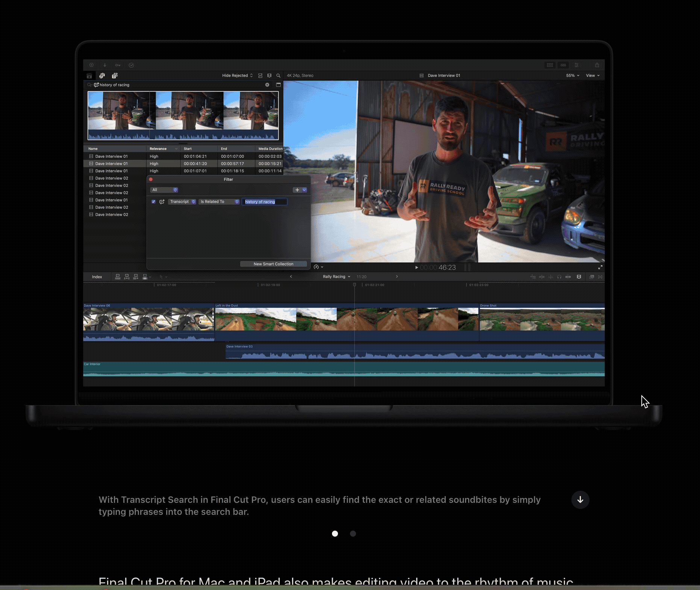Open the Photos and Audio sidebar
This screenshot has width=700, height=590.
tap(102, 76)
